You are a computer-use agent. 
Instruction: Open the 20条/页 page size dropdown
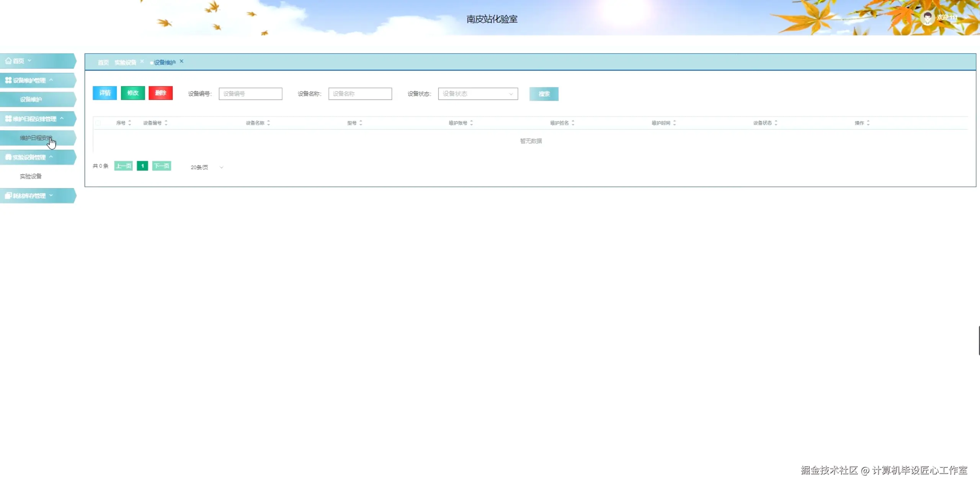coord(207,167)
